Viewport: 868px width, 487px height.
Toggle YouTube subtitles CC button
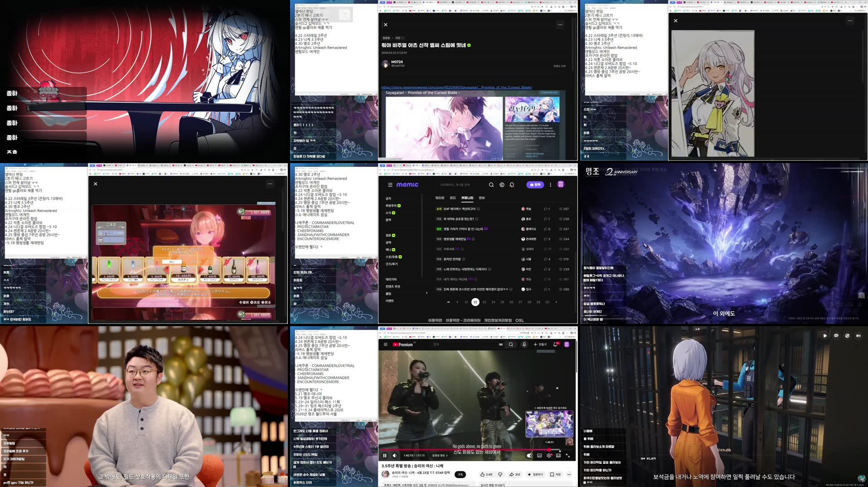pyautogui.click(x=539, y=456)
